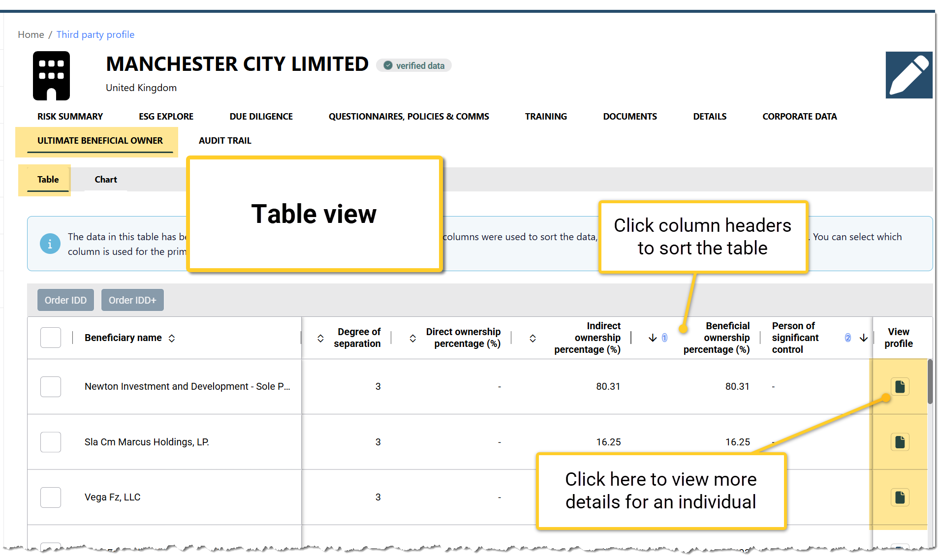This screenshot has width=940, height=560.
Task: Sort by Indirect ownership percentage arrows
Action: (x=533, y=338)
